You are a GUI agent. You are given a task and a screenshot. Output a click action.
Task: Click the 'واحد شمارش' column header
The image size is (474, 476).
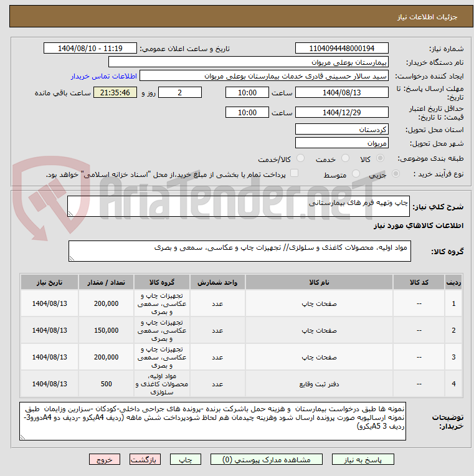tap(217, 282)
